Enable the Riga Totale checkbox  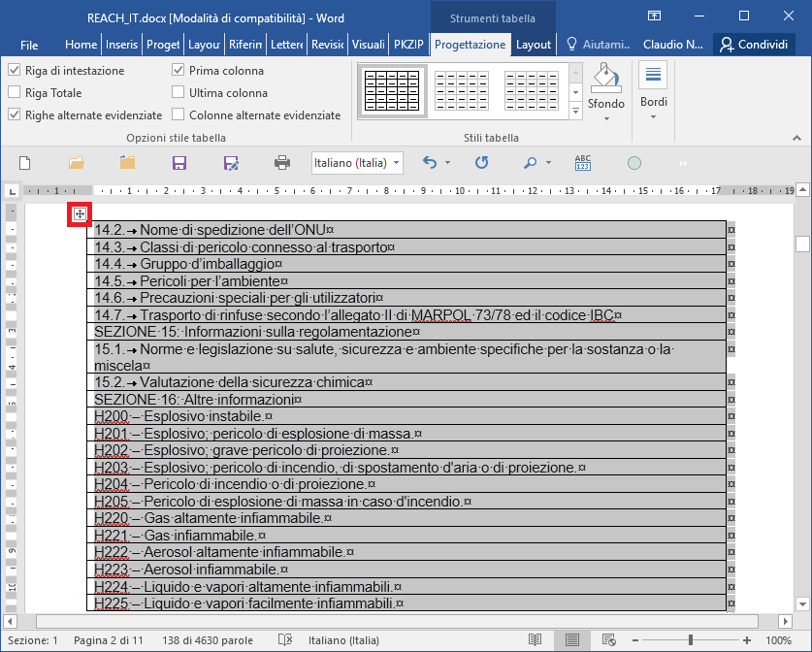click(15, 92)
